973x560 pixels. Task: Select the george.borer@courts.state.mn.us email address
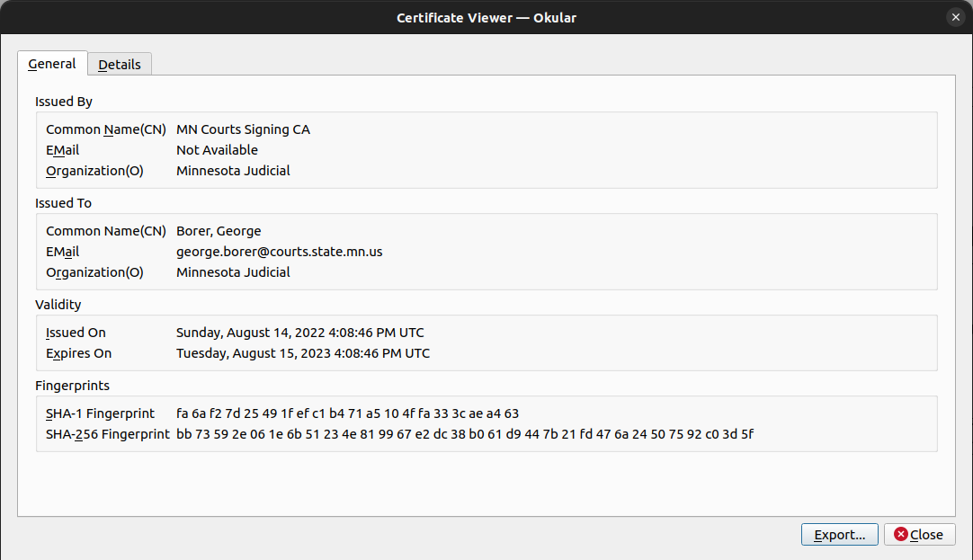[x=280, y=252]
